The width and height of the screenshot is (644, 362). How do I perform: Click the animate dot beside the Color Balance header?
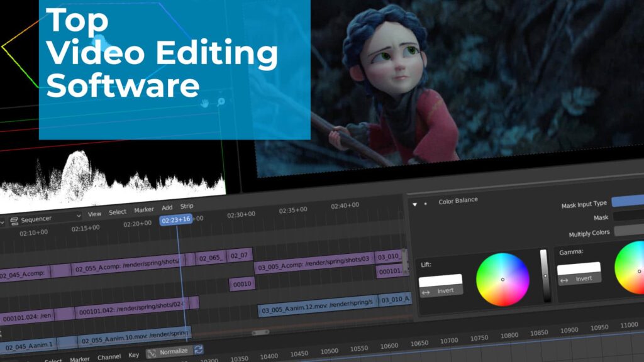[x=425, y=204]
